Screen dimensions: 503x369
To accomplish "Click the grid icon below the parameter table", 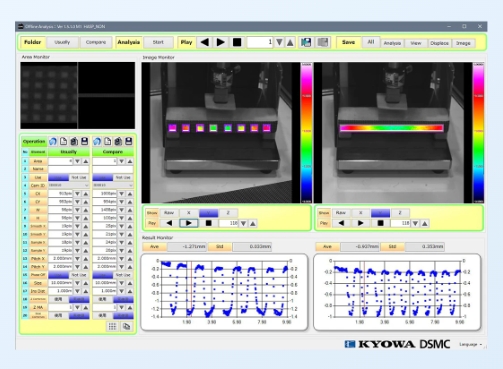I will pyautogui.click(x=112, y=326).
